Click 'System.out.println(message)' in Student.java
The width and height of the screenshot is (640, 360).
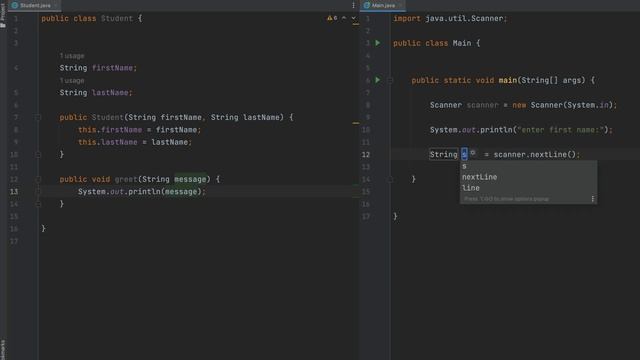[x=140, y=191]
